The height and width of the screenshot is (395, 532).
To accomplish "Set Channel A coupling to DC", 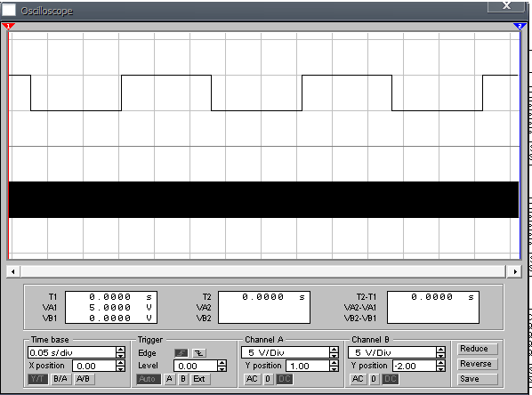I will (x=285, y=379).
